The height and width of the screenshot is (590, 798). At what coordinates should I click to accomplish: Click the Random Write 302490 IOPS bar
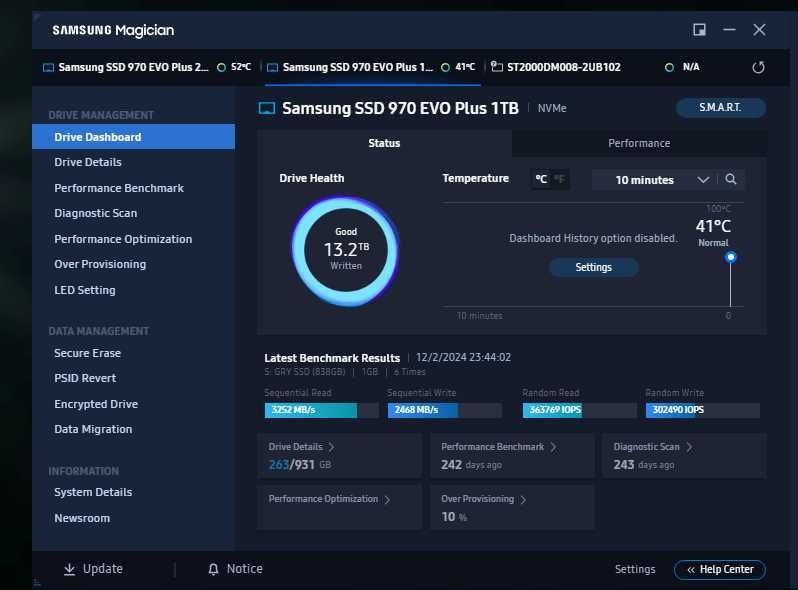(703, 410)
